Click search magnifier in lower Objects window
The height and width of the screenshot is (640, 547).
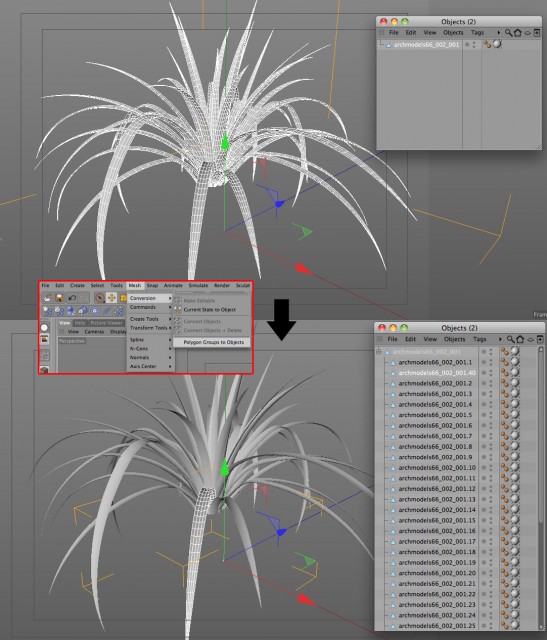pyautogui.click(x=510, y=339)
